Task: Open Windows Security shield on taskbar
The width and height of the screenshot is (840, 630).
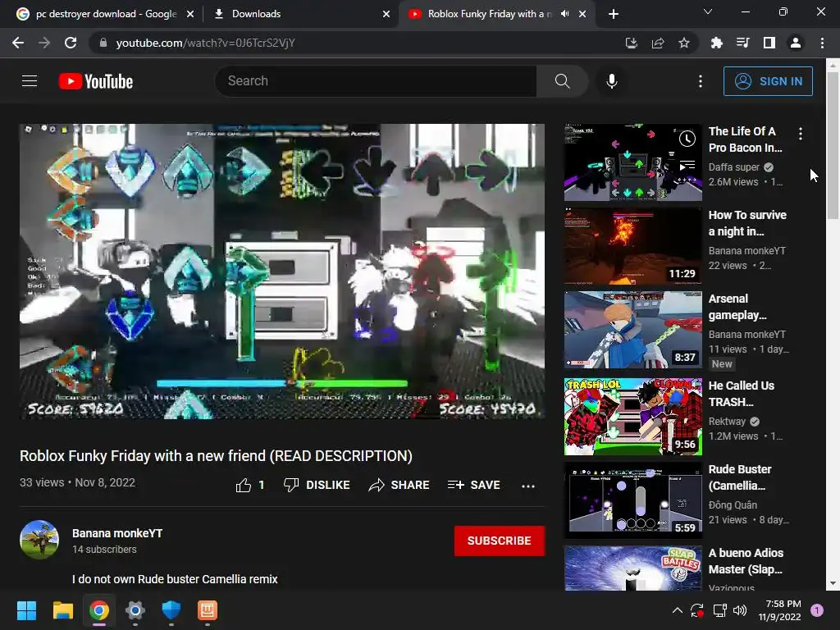Action: (171, 610)
